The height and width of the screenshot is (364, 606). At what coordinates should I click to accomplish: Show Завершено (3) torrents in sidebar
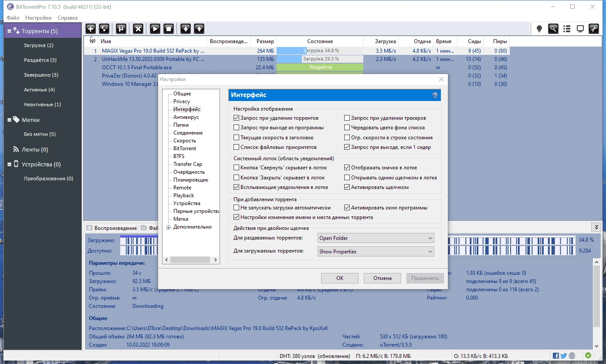pos(41,75)
